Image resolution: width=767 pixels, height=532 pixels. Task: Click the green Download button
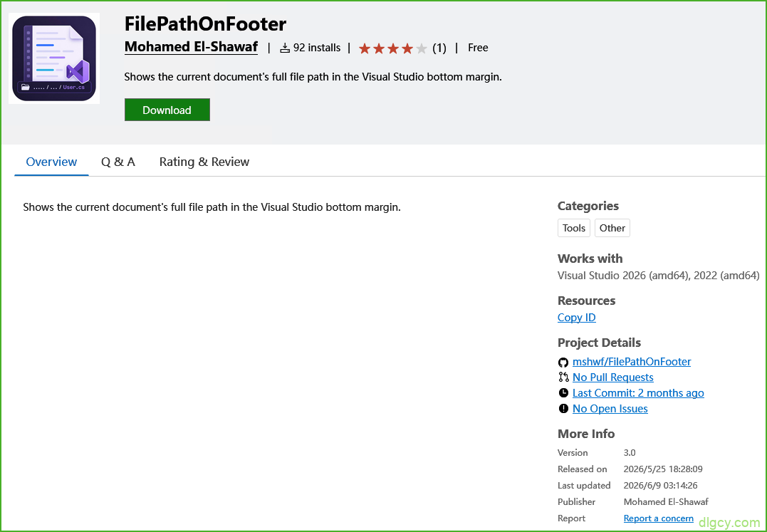point(167,110)
